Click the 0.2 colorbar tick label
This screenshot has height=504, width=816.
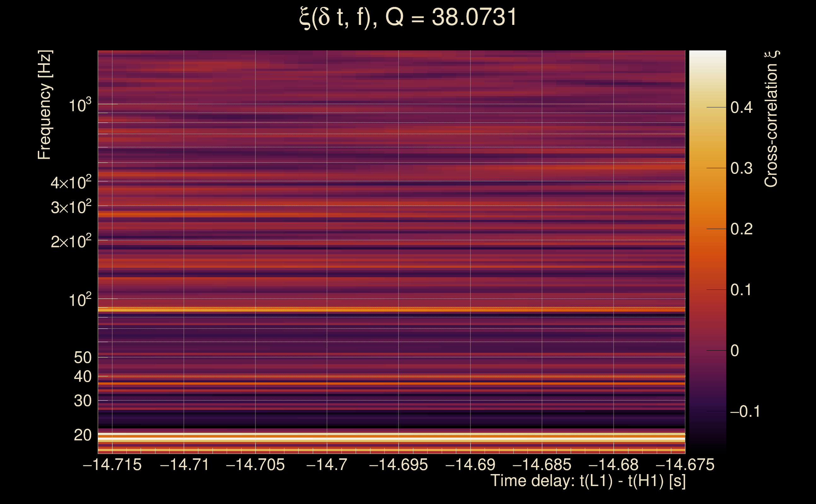(x=741, y=229)
